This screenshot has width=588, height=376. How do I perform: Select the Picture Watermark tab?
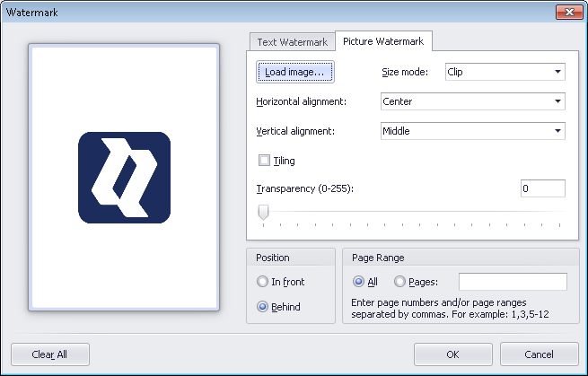tap(383, 41)
